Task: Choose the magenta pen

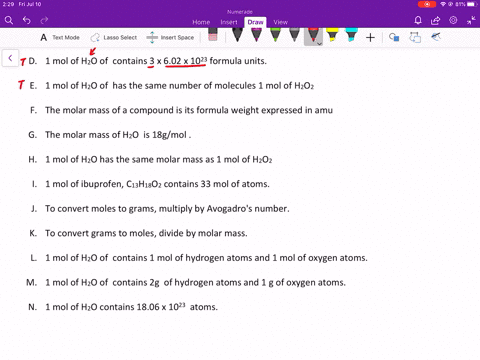Action: (256, 35)
